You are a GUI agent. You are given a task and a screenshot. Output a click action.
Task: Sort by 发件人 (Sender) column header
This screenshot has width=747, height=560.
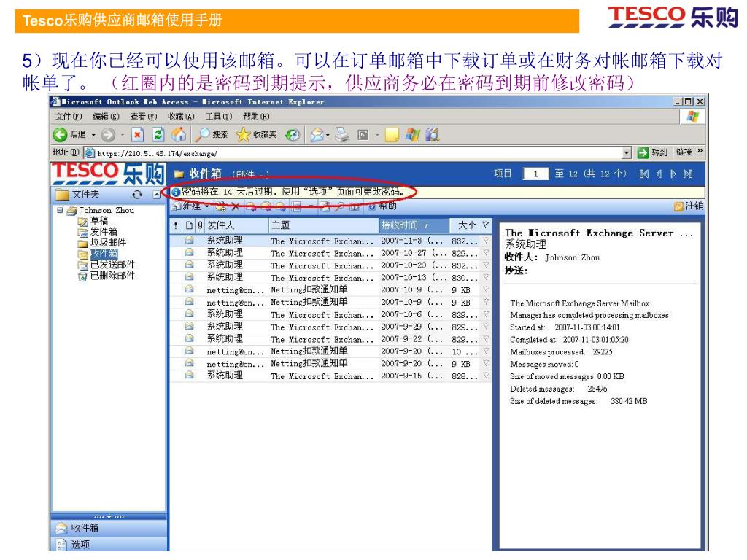coord(237,225)
